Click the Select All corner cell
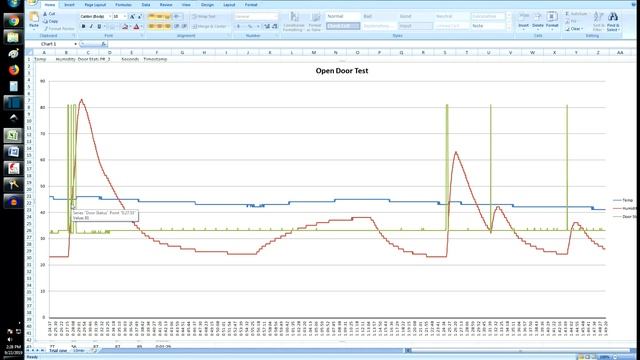 click(29, 52)
